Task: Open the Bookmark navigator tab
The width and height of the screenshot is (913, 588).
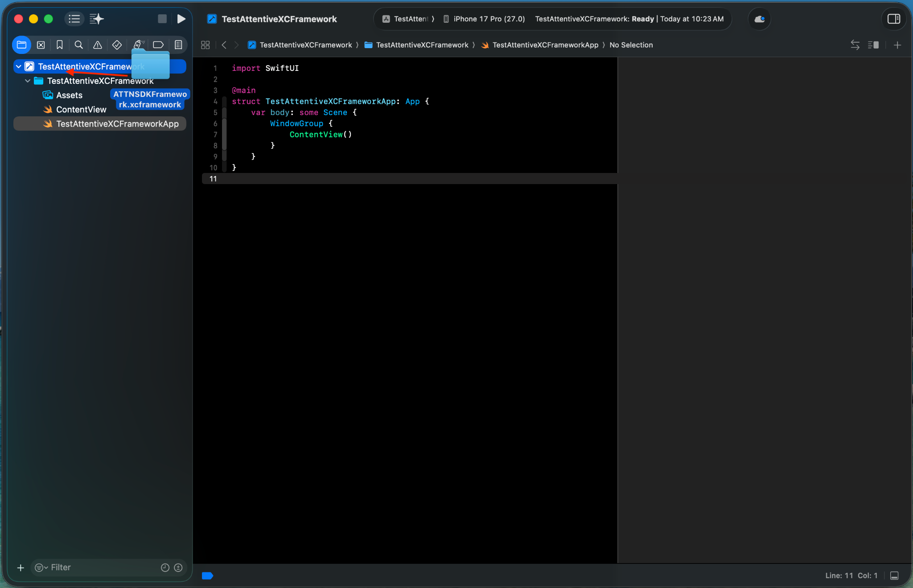Action: [x=59, y=45]
